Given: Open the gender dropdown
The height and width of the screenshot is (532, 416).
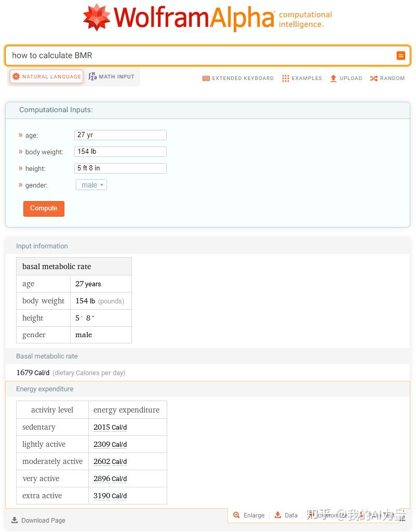Looking at the screenshot, I should click(x=91, y=185).
